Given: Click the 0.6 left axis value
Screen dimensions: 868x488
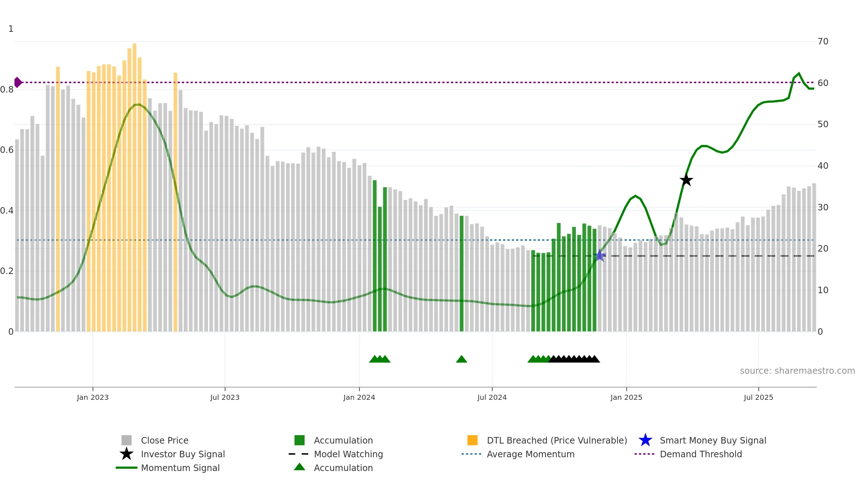Looking at the screenshot, I should coord(7,150).
